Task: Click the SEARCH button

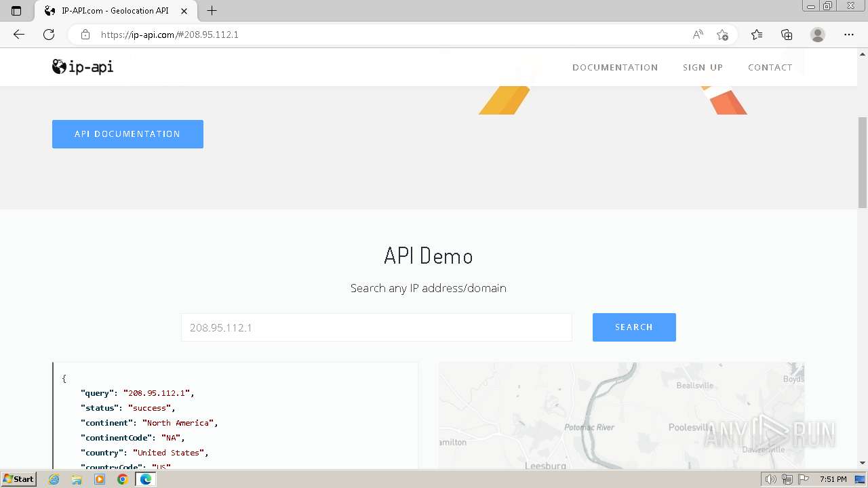Action: click(634, 327)
